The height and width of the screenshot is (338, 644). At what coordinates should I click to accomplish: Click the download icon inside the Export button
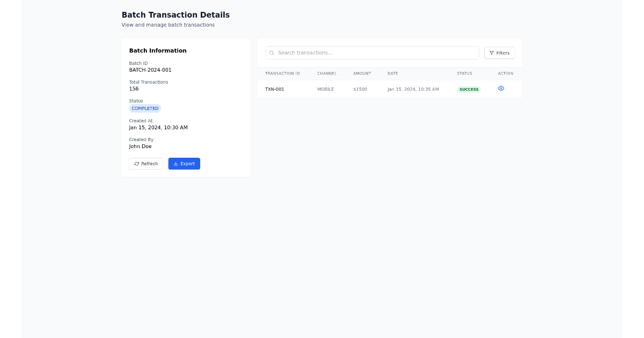(175, 164)
